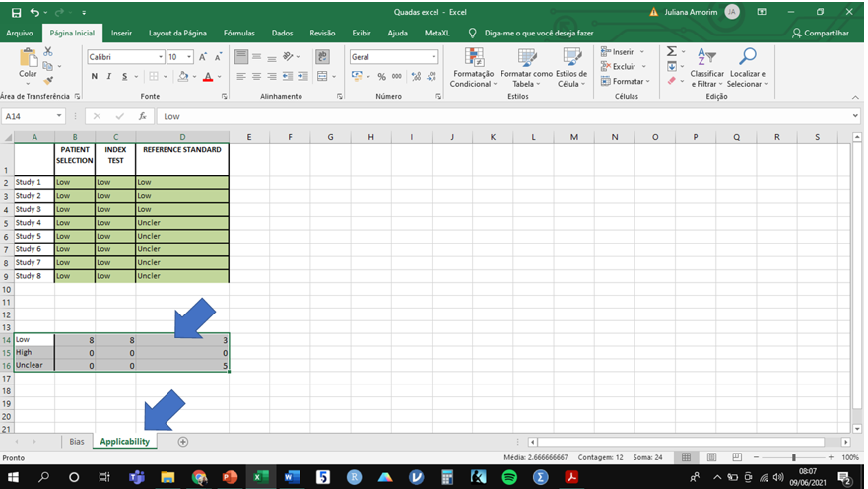The width and height of the screenshot is (868, 489).
Task: Click the zoom slider in status bar
Action: (794, 458)
